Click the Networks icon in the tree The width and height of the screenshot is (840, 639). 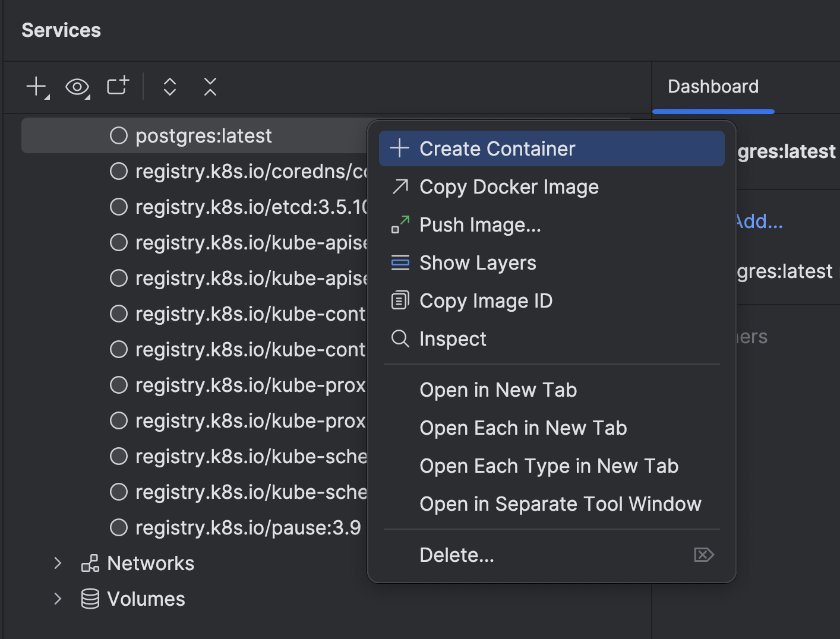[x=90, y=563]
